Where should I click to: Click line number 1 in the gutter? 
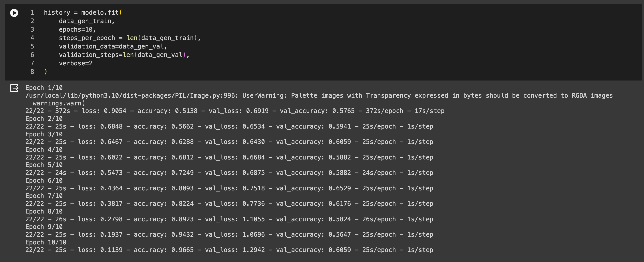coord(32,12)
